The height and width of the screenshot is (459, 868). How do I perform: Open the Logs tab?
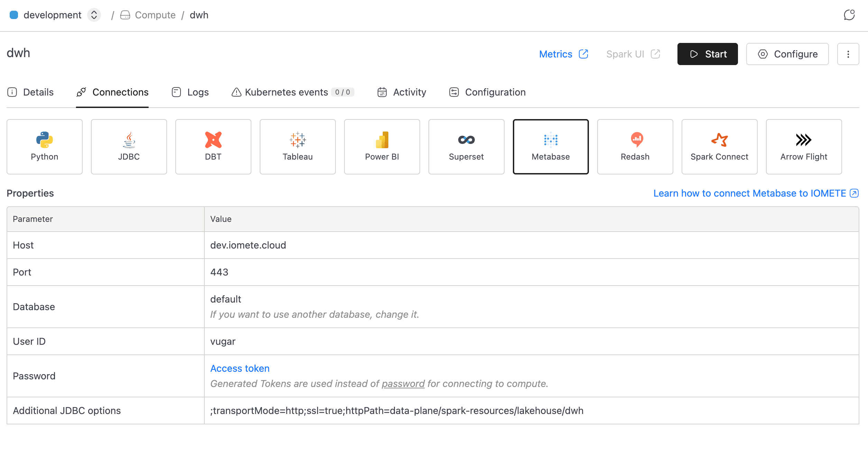[190, 92]
